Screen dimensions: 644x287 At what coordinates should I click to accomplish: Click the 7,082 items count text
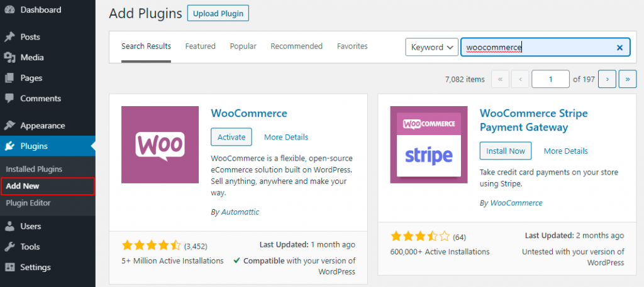pos(465,80)
